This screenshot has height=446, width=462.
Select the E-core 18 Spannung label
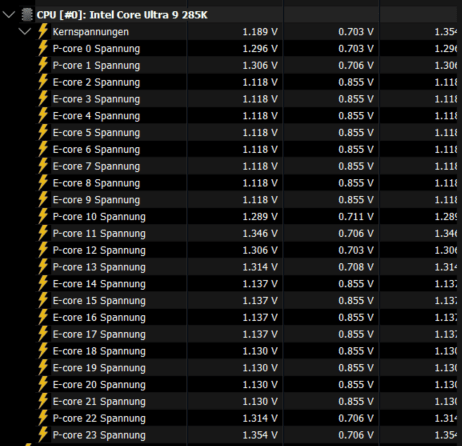coord(99,351)
